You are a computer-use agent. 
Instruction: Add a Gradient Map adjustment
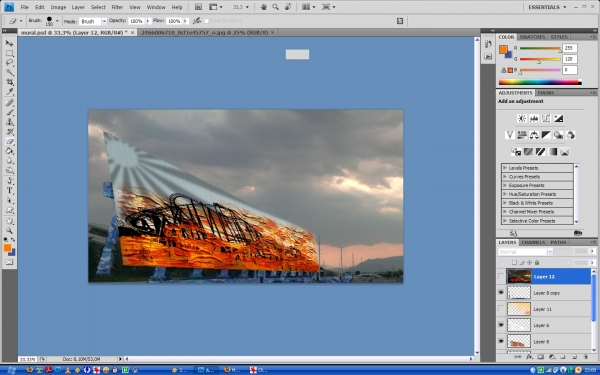click(552, 152)
